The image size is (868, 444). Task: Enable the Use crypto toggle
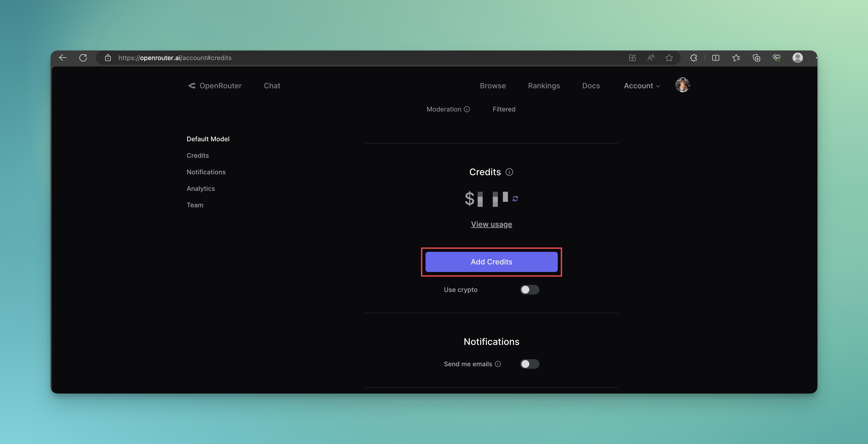coord(529,290)
